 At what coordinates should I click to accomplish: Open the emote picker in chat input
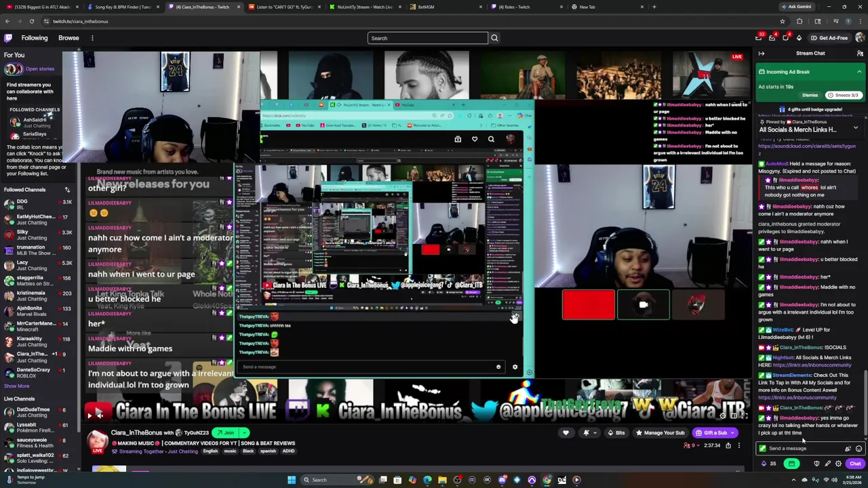pyautogui.click(x=859, y=449)
